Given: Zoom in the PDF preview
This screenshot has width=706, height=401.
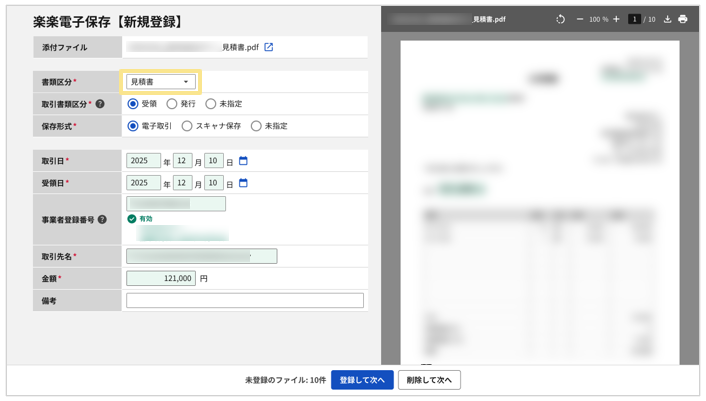Looking at the screenshot, I should click(x=616, y=19).
